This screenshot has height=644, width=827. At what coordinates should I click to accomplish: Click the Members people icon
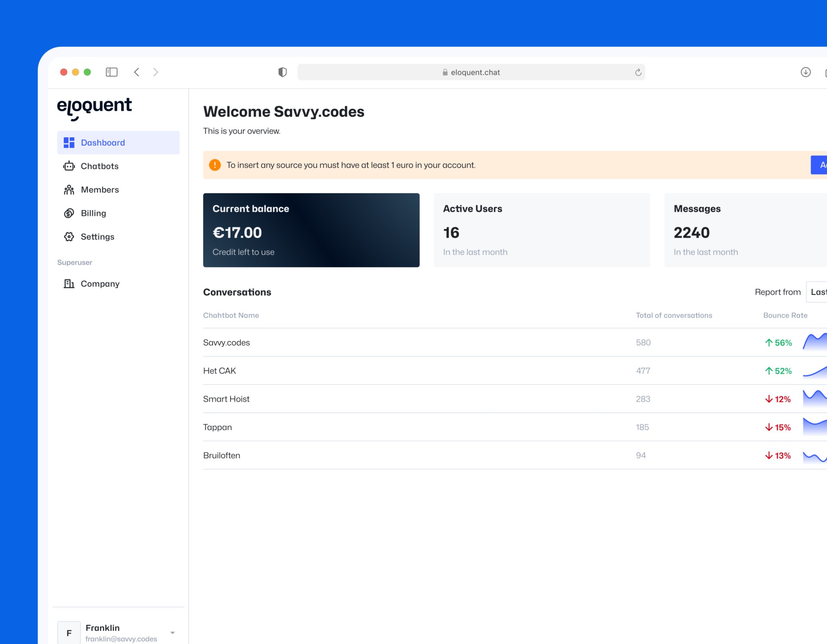pyautogui.click(x=69, y=190)
